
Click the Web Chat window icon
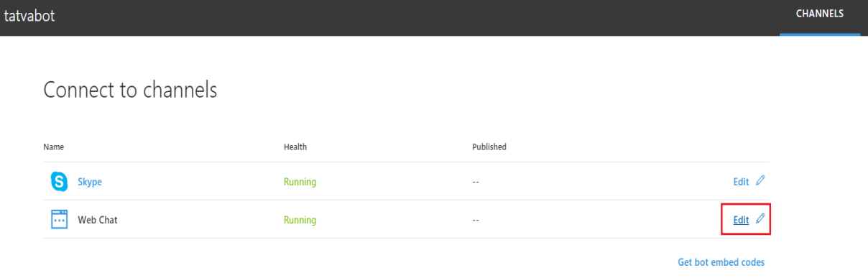(60, 220)
